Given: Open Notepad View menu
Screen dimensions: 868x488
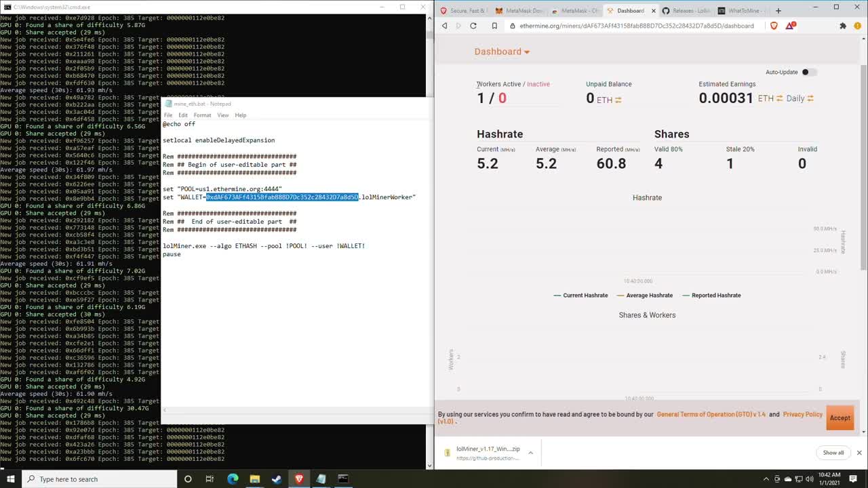Looking at the screenshot, I should click(223, 115).
